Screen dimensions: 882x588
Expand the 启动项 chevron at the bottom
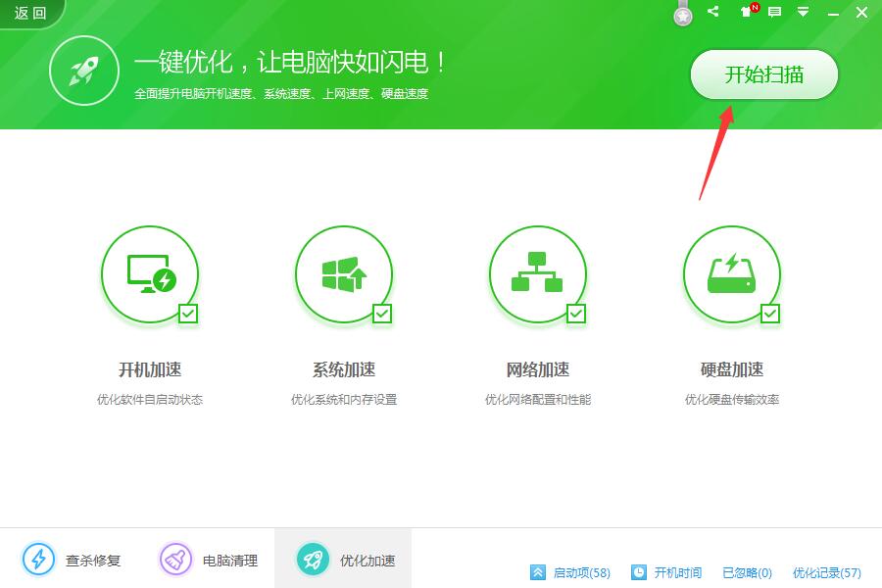[537, 573]
